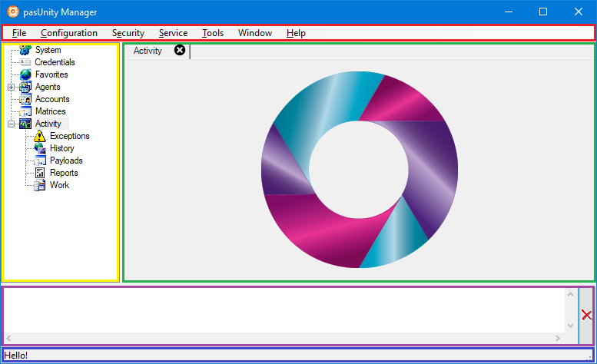Select History under Activity
Screen dimensions: 597x364
62,148
